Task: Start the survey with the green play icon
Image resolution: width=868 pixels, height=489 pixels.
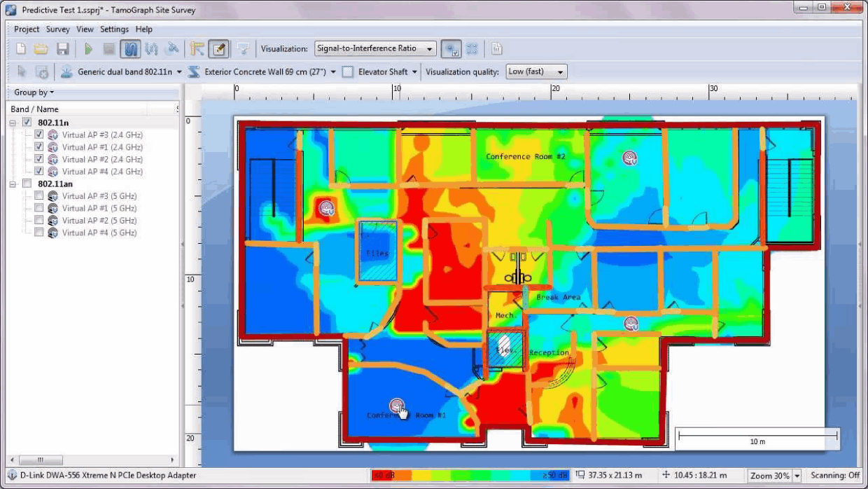Action: [87, 48]
